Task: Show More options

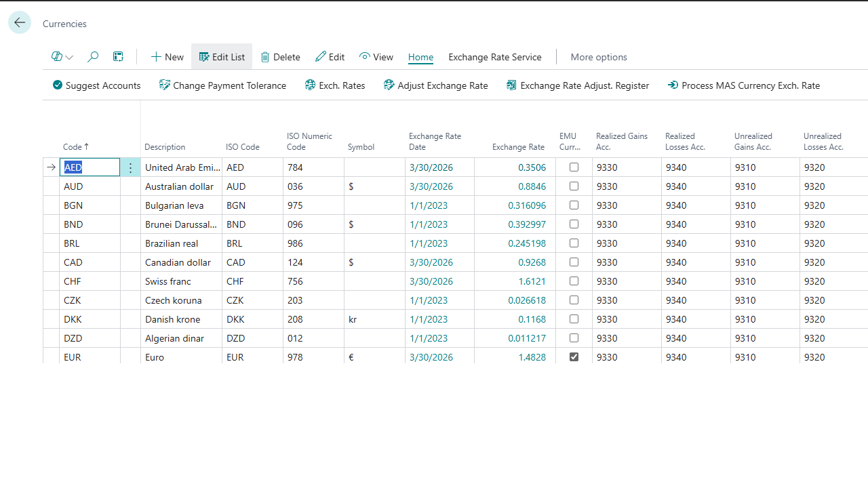Action: pyautogui.click(x=599, y=57)
